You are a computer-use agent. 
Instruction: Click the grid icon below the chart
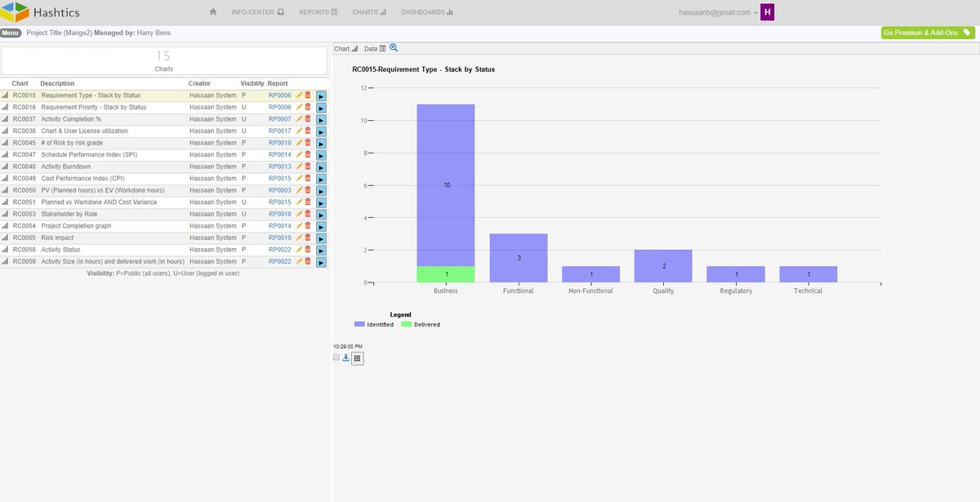click(x=358, y=358)
